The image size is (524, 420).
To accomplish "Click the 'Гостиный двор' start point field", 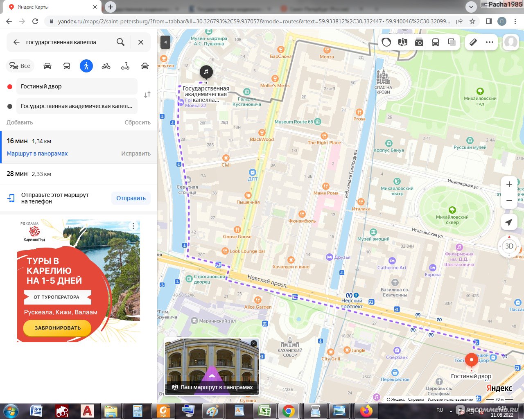I will 77,86.
